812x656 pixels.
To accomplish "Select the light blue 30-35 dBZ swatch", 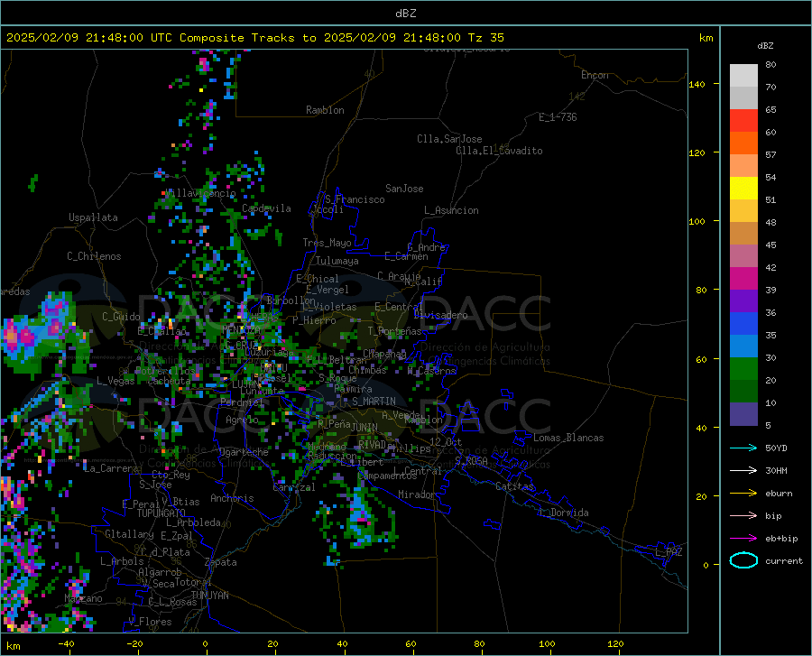I will [x=743, y=346].
